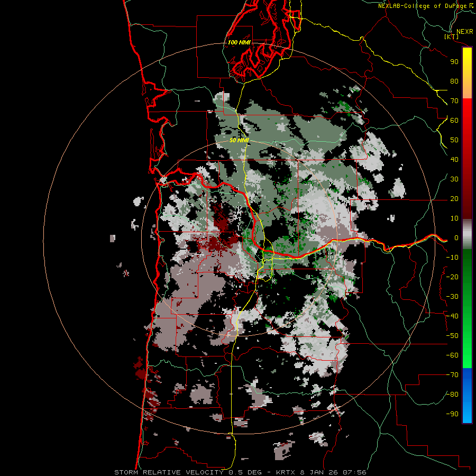Screen dimensions: 476x476
Task: Click the -90 value on the velocity scale
Action: pyautogui.click(x=452, y=414)
